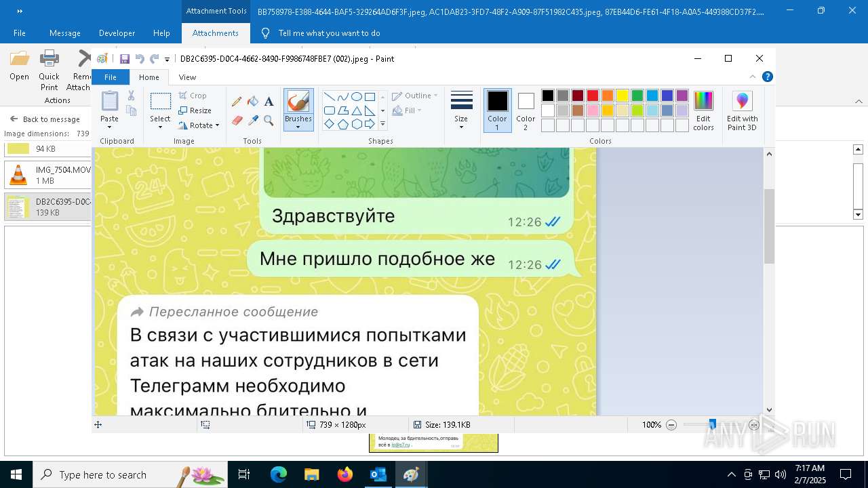Pick the green color swatch
The width and height of the screenshot is (868, 488).
637,96
